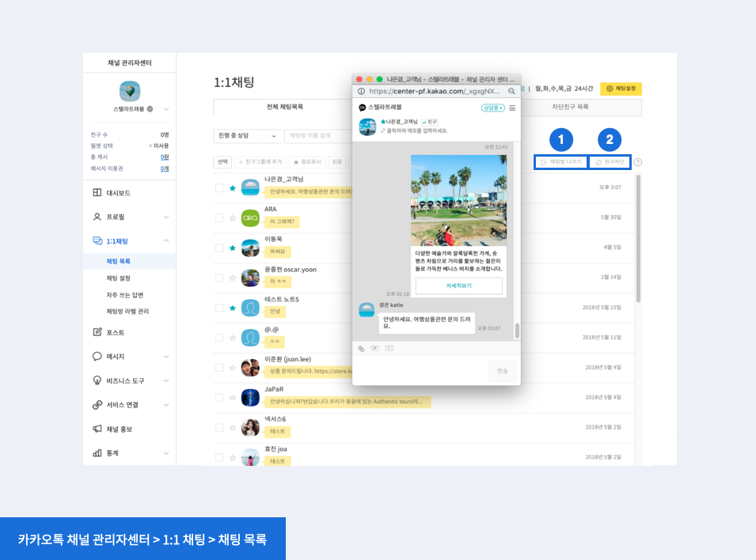Click the palm tree beach photo thumbnail
This screenshot has width=756, height=560.
(x=458, y=200)
